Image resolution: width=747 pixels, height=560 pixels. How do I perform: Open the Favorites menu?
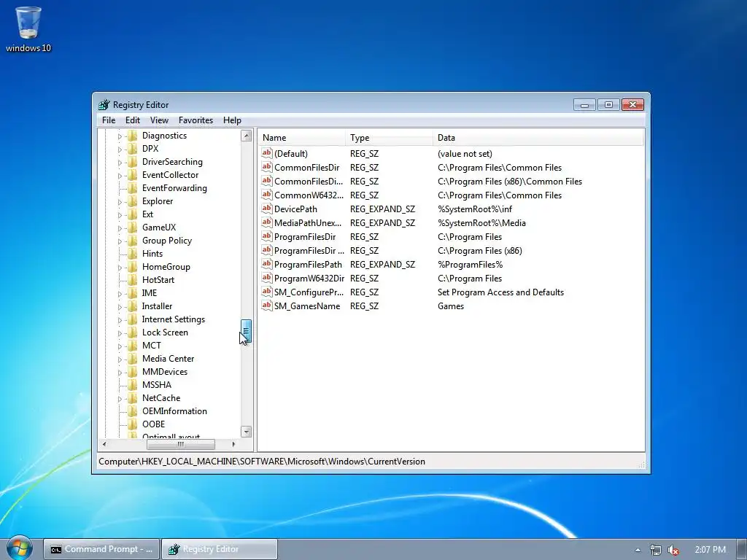point(196,120)
